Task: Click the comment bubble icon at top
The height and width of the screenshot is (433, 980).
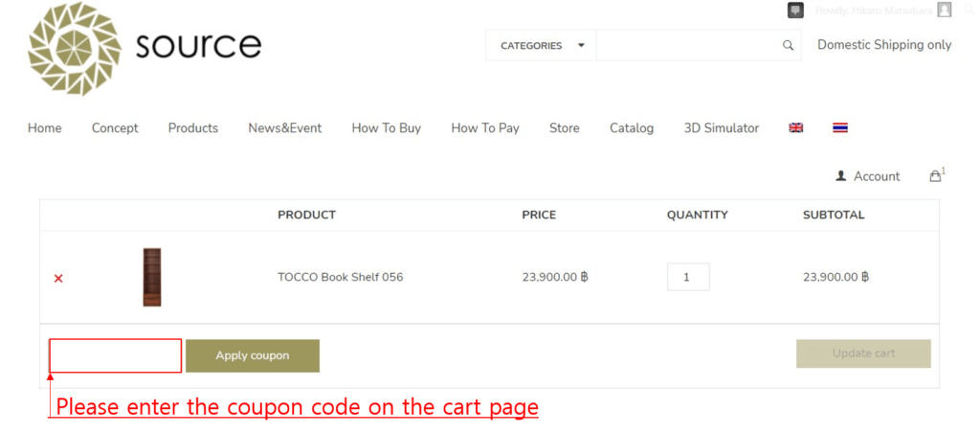Action: [795, 11]
